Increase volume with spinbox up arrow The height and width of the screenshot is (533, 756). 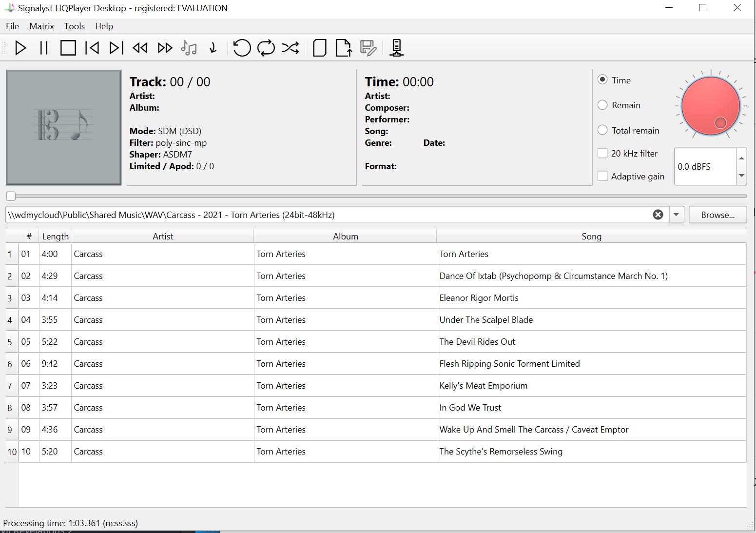click(x=741, y=158)
